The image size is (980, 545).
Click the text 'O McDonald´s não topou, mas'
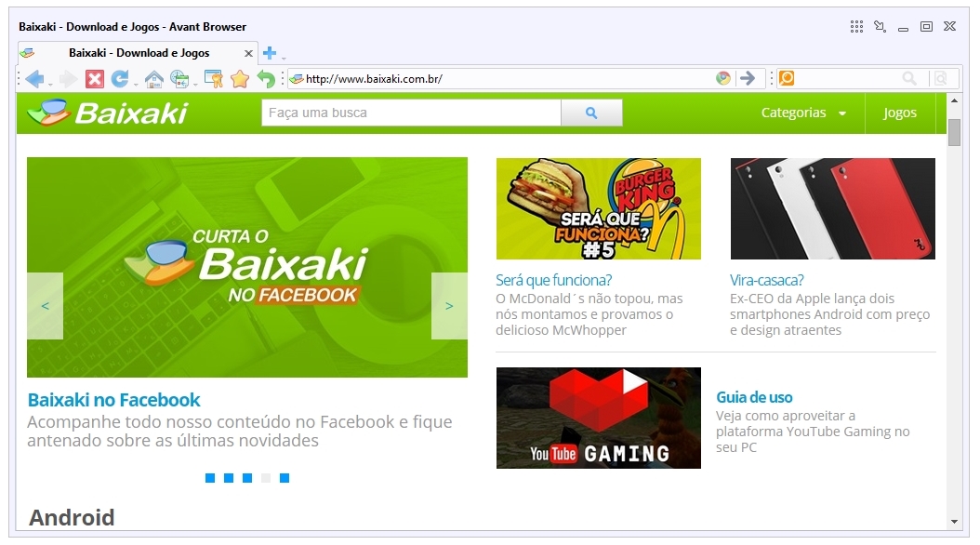tap(589, 299)
